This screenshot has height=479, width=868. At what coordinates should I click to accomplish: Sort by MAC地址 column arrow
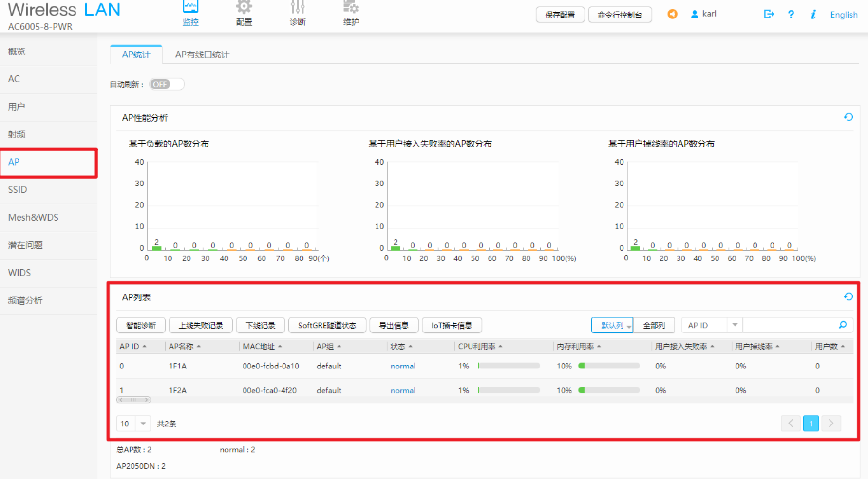click(280, 346)
